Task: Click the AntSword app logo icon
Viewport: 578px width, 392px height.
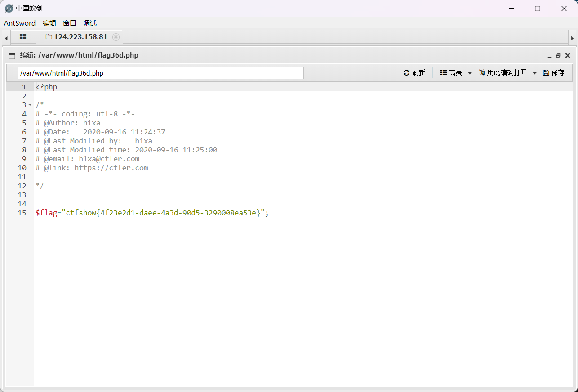Action: 9,9
